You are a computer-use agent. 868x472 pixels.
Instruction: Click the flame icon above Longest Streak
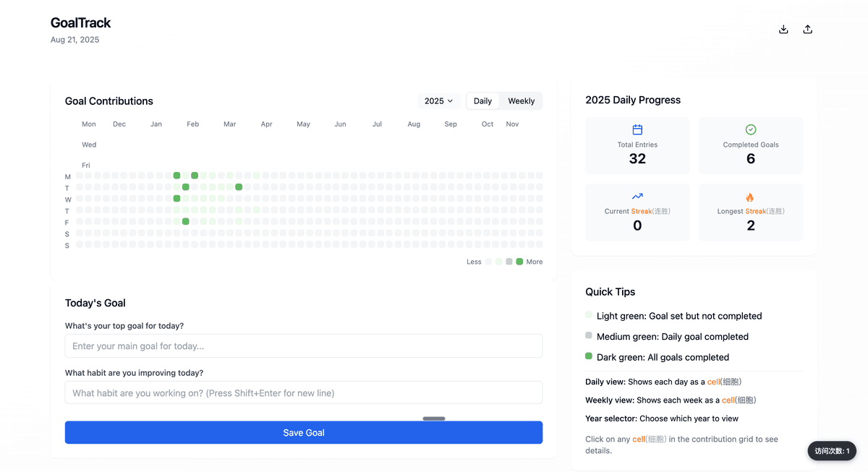pos(750,197)
